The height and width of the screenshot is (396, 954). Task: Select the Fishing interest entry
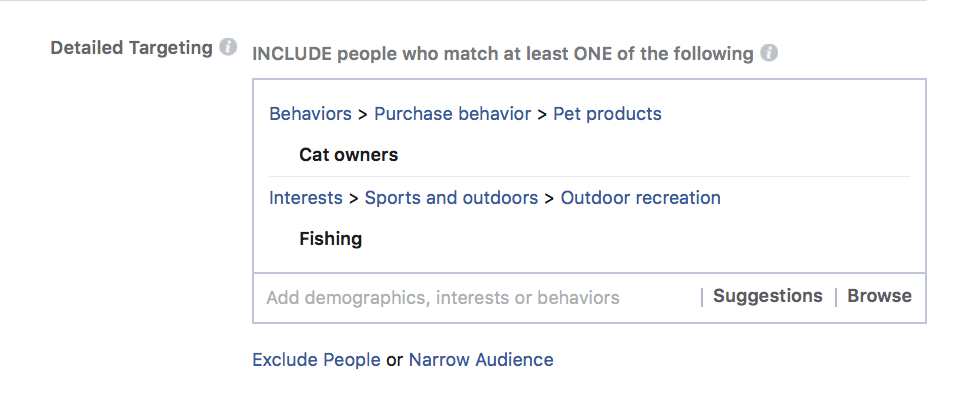pos(330,238)
